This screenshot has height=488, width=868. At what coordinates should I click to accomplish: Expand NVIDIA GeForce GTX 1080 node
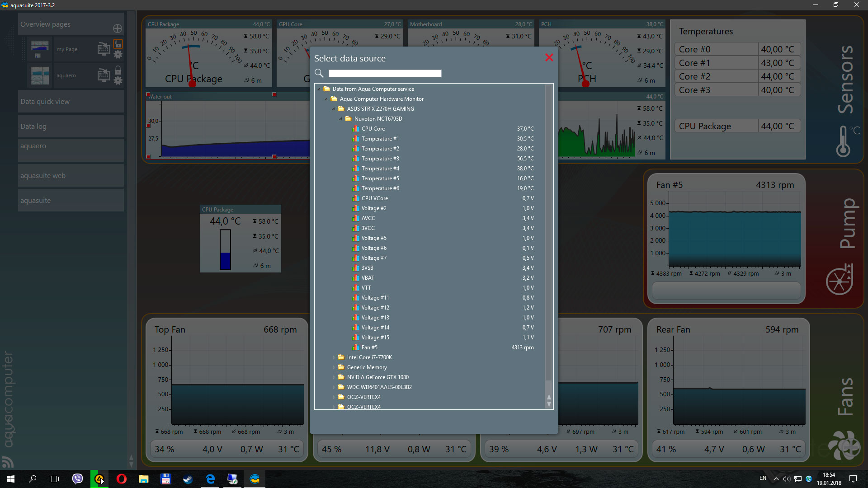pos(334,377)
